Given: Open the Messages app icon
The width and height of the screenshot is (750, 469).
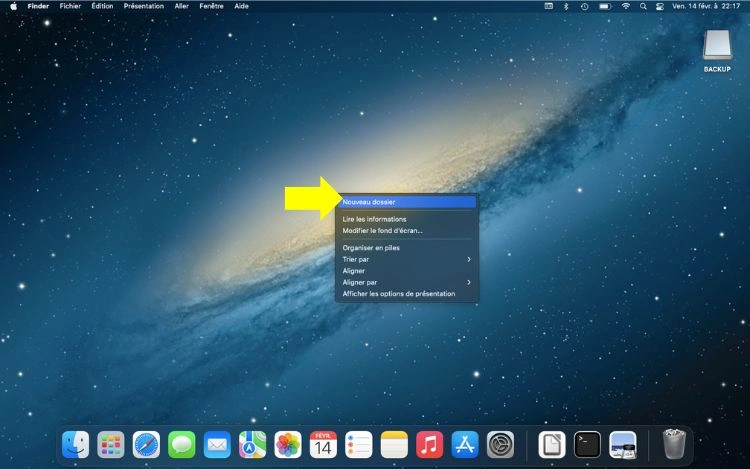Looking at the screenshot, I should 181,444.
